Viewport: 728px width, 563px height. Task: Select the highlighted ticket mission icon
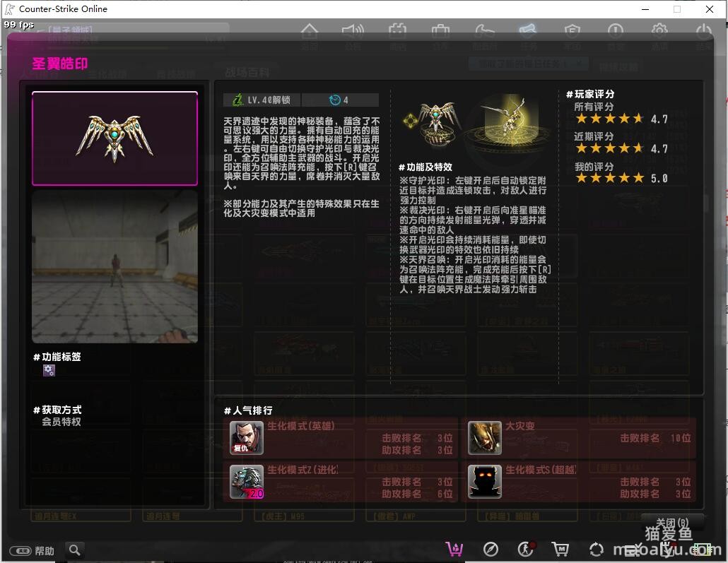click(528, 30)
